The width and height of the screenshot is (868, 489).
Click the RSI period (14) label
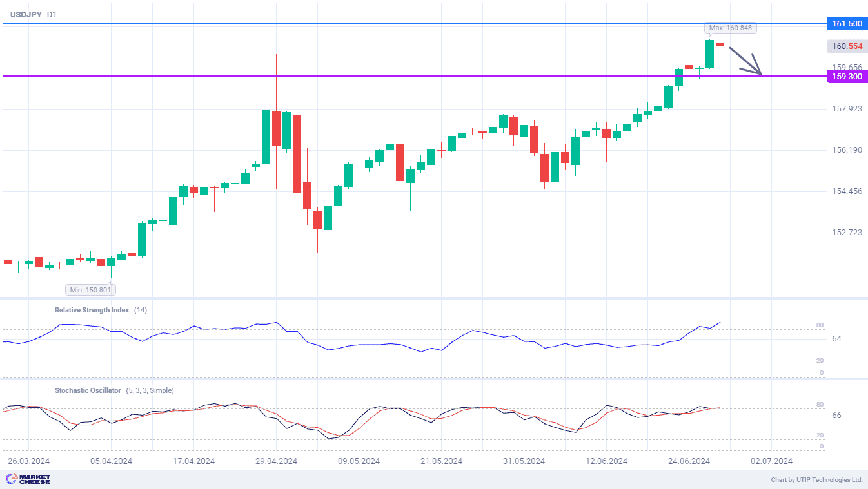click(141, 310)
